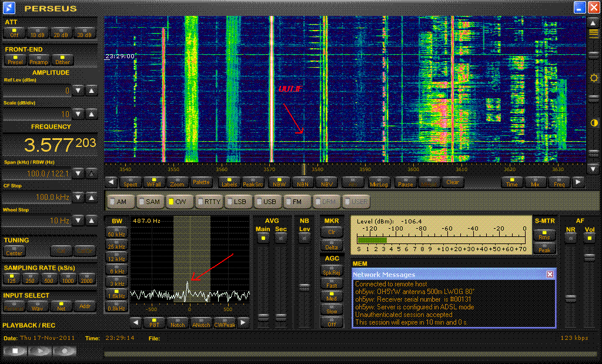Click right arrow next to CWPeak
602x364 pixels.
(x=243, y=322)
